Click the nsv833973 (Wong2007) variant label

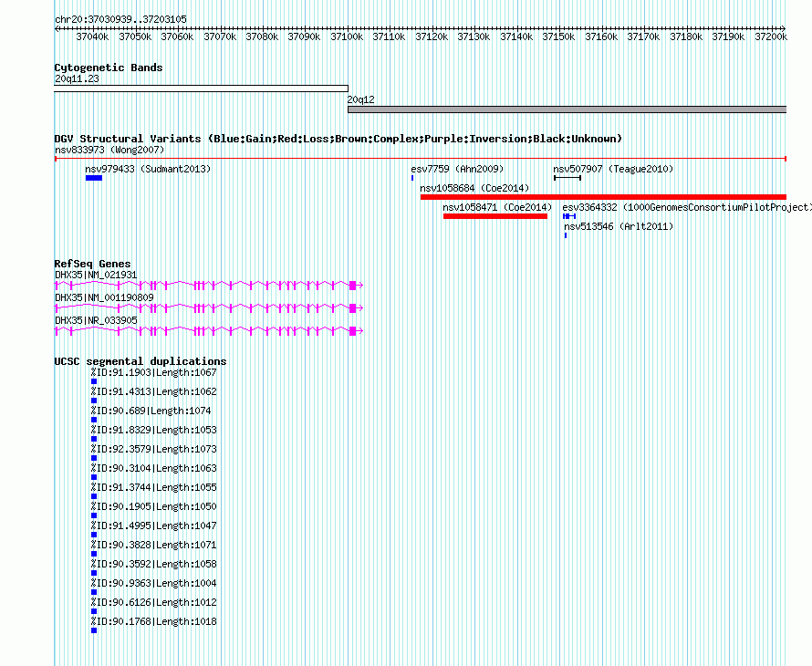109,151
